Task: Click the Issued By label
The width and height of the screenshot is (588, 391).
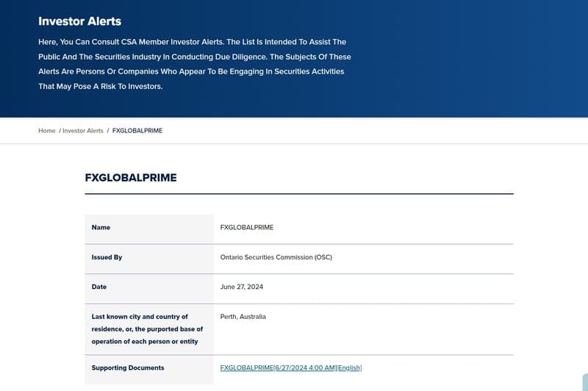Action: (107, 257)
